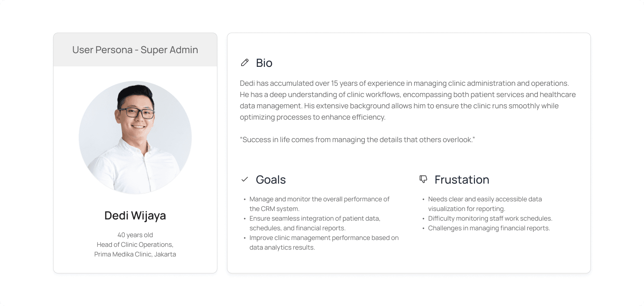
Task: Select the bio paragraph about Dedi's experience
Action: coord(408,100)
